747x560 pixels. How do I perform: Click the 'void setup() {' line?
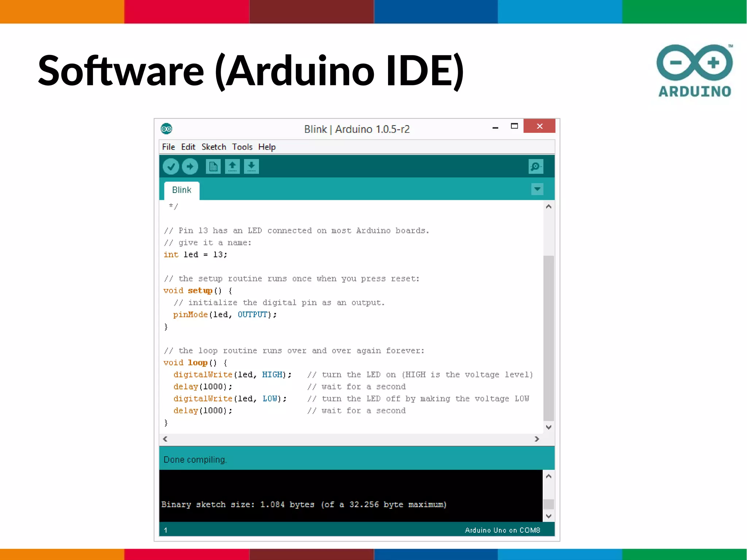(x=198, y=291)
